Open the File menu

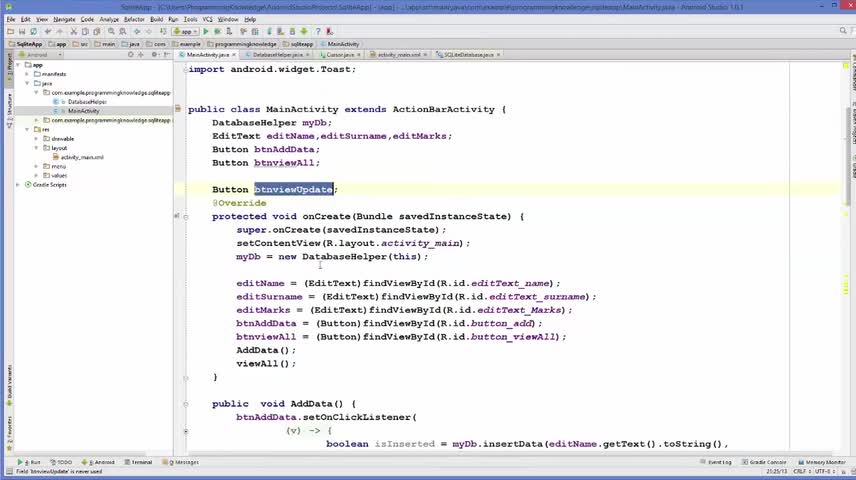tap(10, 19)
